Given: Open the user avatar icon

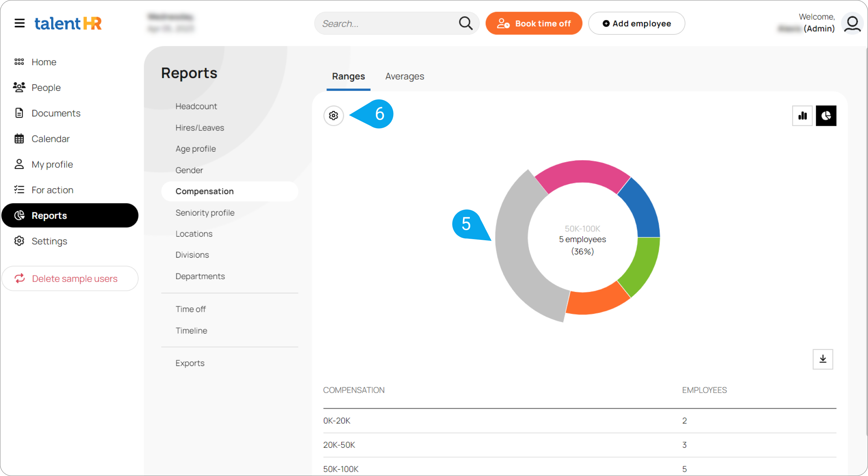Looking at the screenshot, I should [x=852, y=23].
